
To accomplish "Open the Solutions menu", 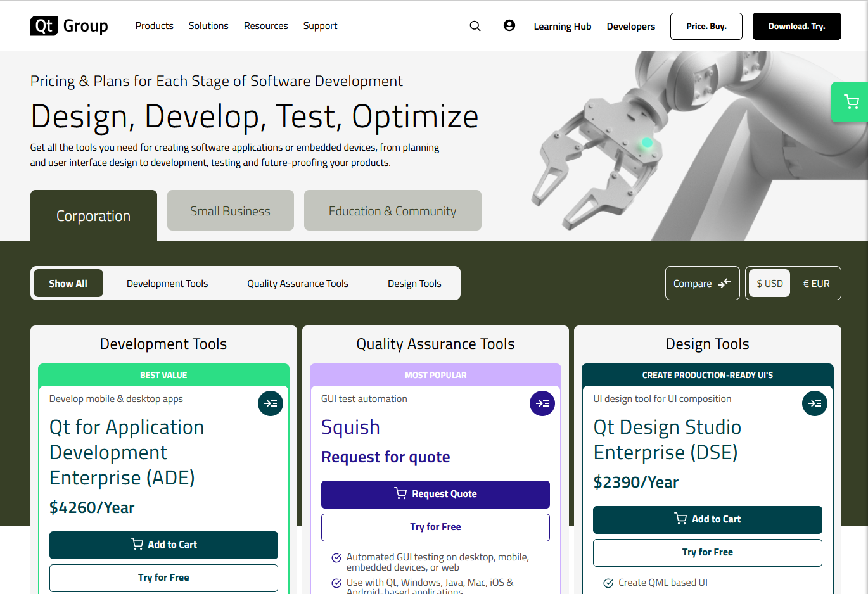I will [208, 26].
